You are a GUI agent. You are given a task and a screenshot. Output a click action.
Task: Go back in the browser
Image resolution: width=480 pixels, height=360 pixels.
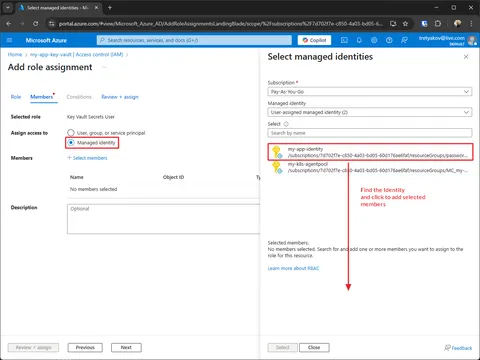point(9,24)
